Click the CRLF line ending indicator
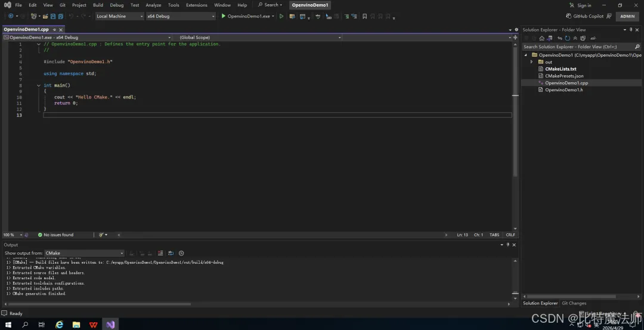Image resolution: width=644 pixels, height=330 pixels. tap(510, 235)
